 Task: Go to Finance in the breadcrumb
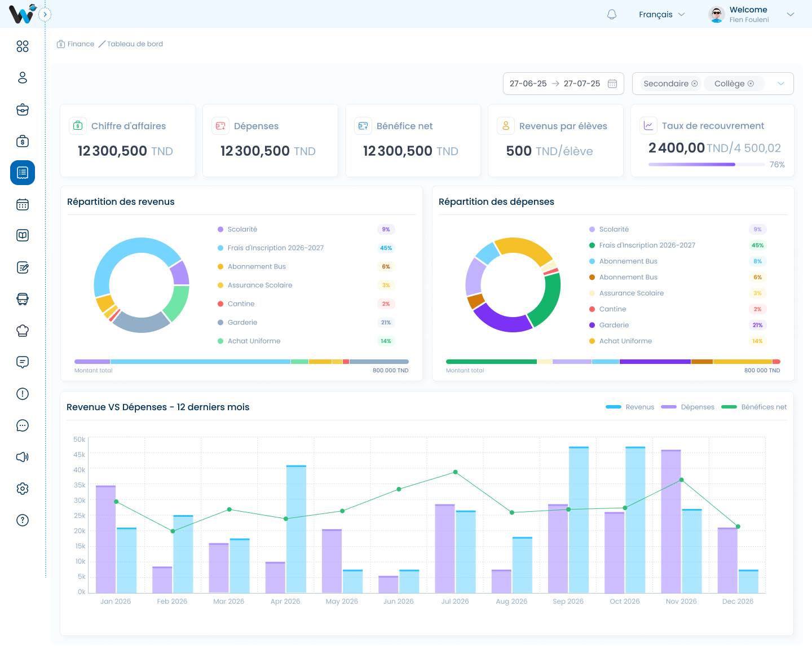76,44
